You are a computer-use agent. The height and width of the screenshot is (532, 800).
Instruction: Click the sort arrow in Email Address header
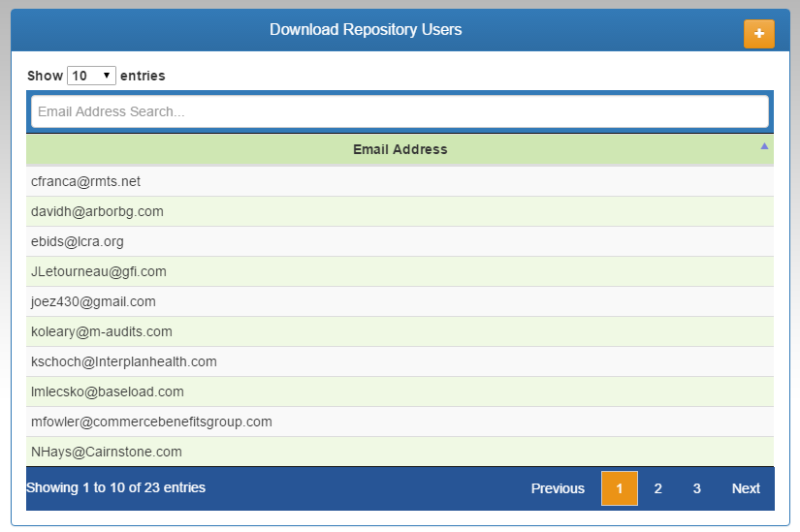[x=764, y=146]
